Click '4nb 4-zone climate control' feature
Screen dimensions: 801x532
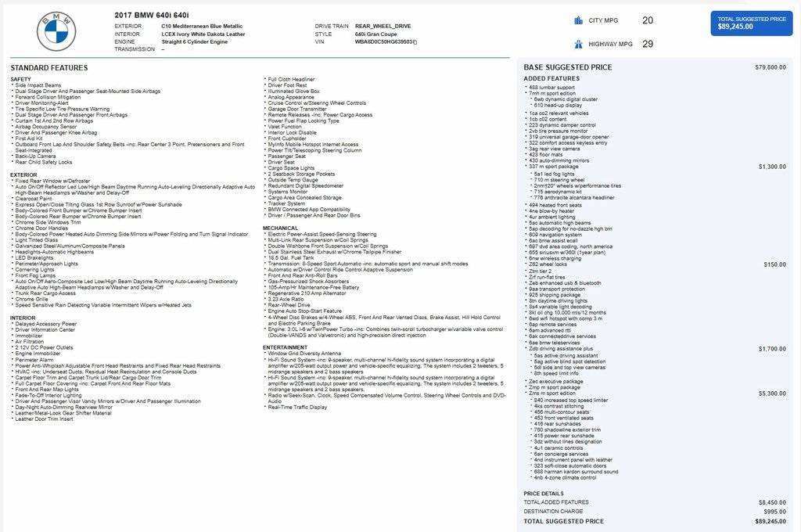(x=565, y=478)
